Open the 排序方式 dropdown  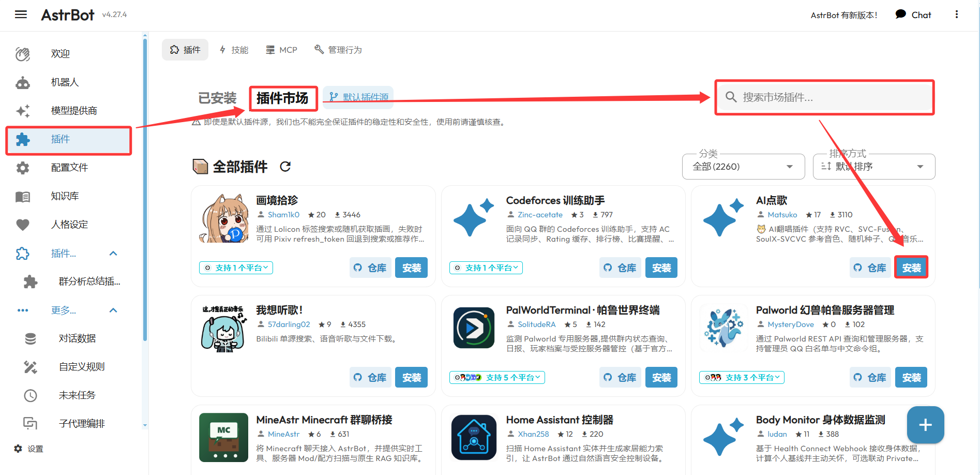click(874, 167)
